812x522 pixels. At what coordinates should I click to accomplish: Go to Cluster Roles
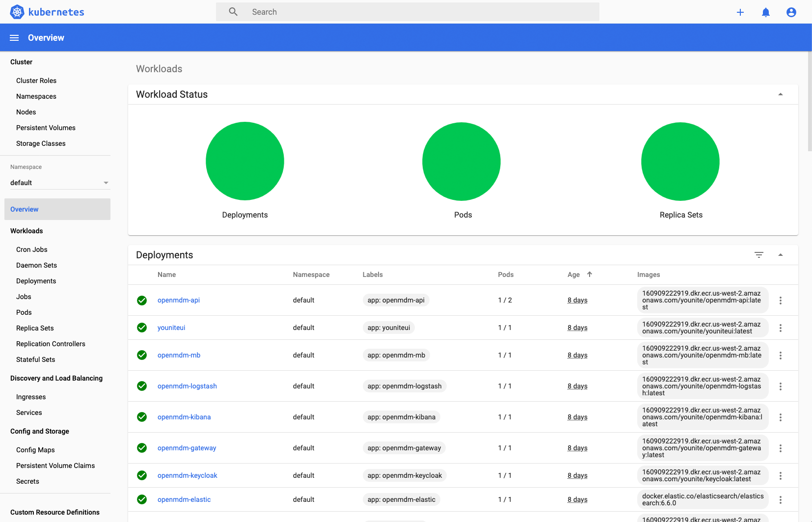(x=36, y=81)
